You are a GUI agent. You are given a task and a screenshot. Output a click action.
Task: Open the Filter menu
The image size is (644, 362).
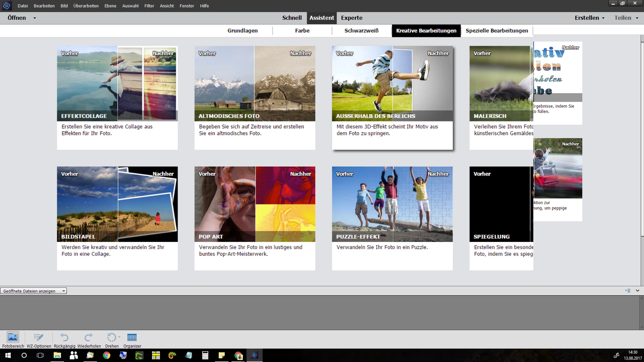tap(149, 6)
